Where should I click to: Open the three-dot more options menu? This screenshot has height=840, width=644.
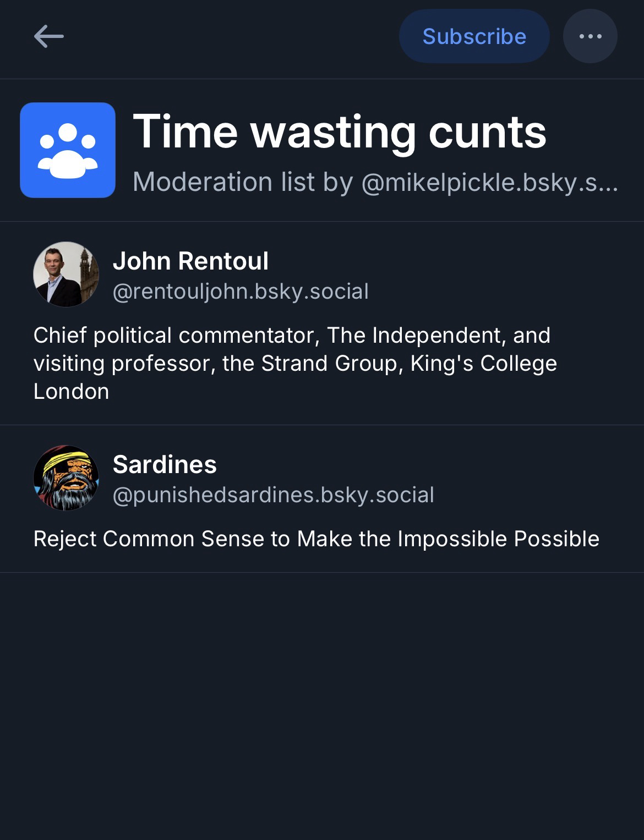point(590,36)
